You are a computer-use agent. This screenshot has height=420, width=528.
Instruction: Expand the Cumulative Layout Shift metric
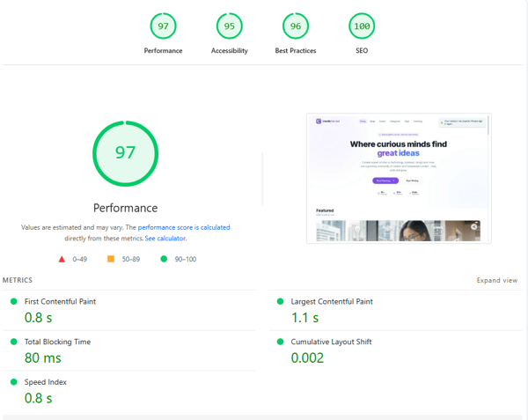click(396, 350)
